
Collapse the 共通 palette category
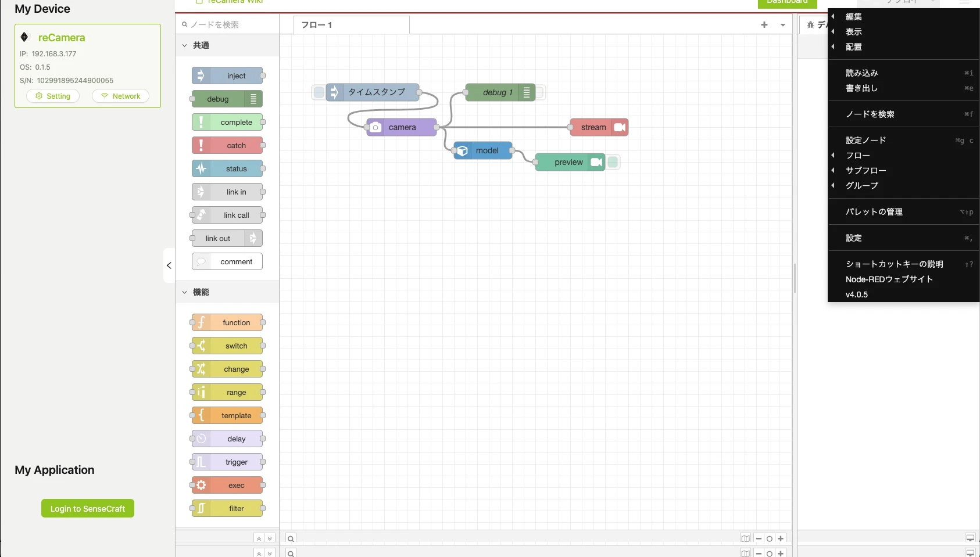pyautogui.click(x=227, y=45)
